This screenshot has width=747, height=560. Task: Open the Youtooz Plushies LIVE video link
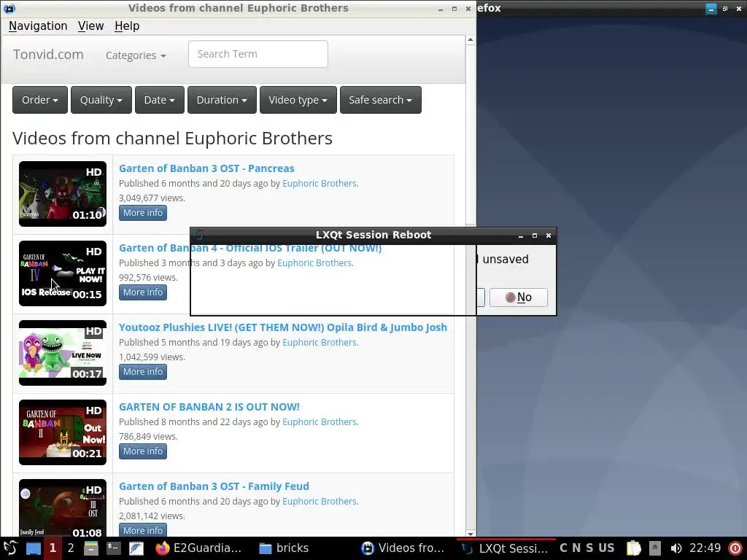[283, 327]
